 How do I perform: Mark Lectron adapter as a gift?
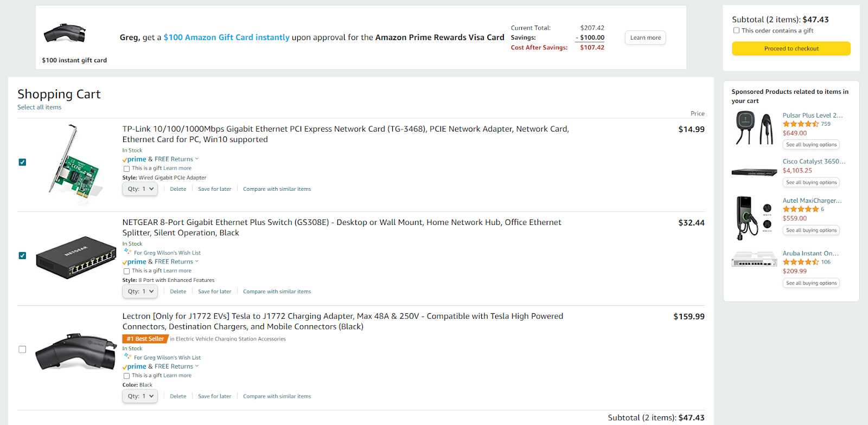point(126,376)
